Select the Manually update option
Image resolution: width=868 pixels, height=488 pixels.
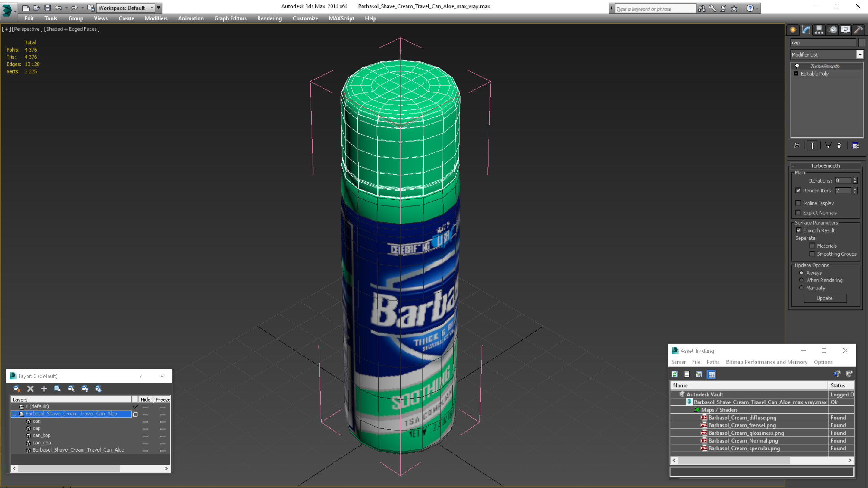tap(801, 288)
